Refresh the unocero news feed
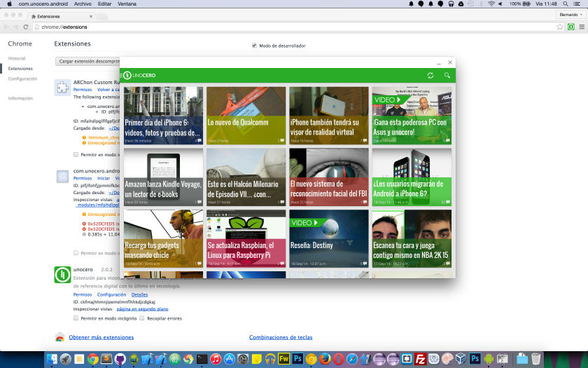Viewport: 588px width, 368px height. 430,76
